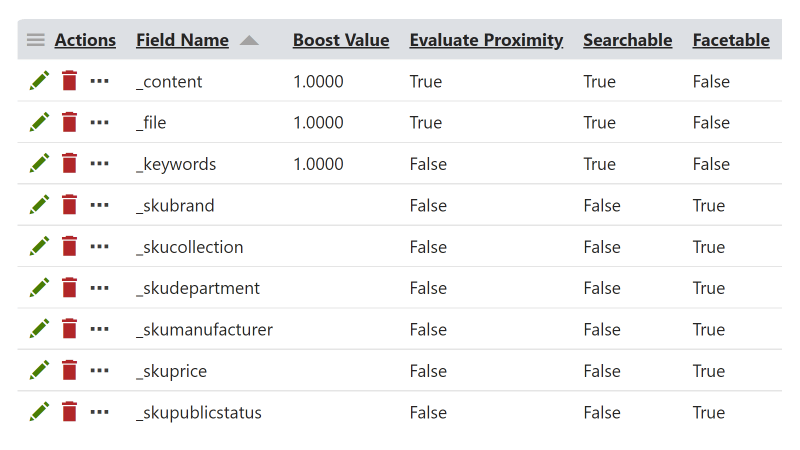Delete the _skupublicstatus field row
Viewport: 800px width, 450px height.
click(x=69, y=412)
